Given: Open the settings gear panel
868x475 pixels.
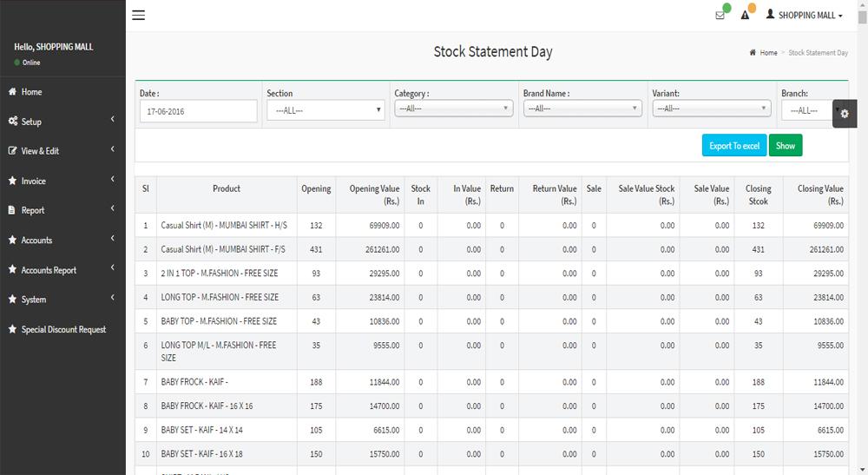Looking at the screenshot, I should (x=845, y=114).
